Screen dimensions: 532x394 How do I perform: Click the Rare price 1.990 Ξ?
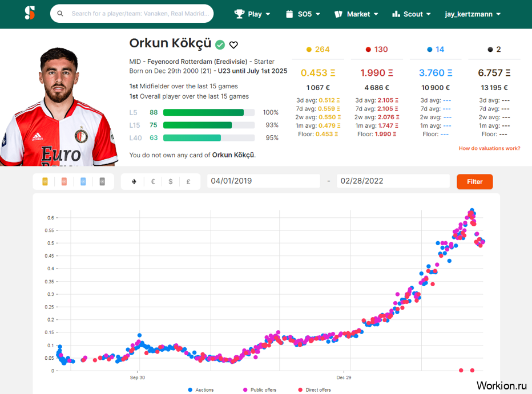point(377,73)
